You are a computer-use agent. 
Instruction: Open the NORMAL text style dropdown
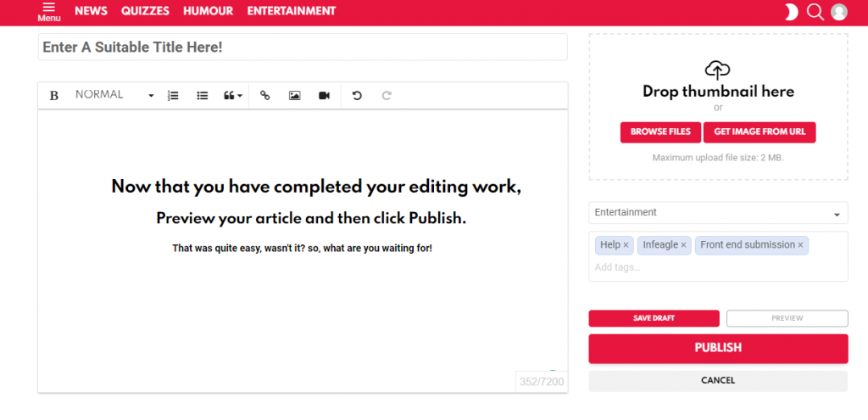[114, 95]
